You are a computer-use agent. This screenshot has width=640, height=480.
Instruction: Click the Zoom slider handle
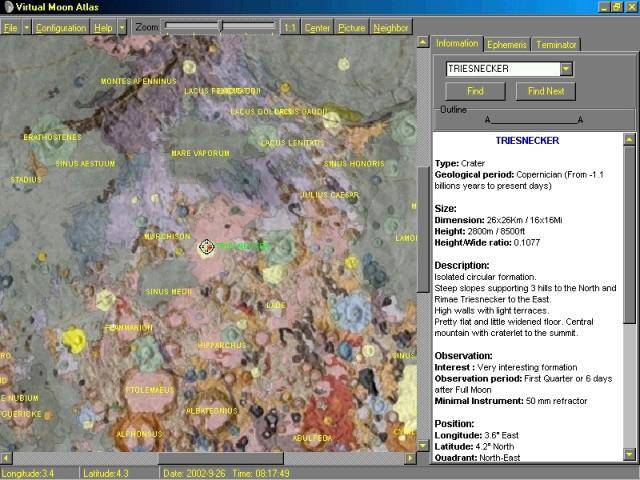click(221, 26)
